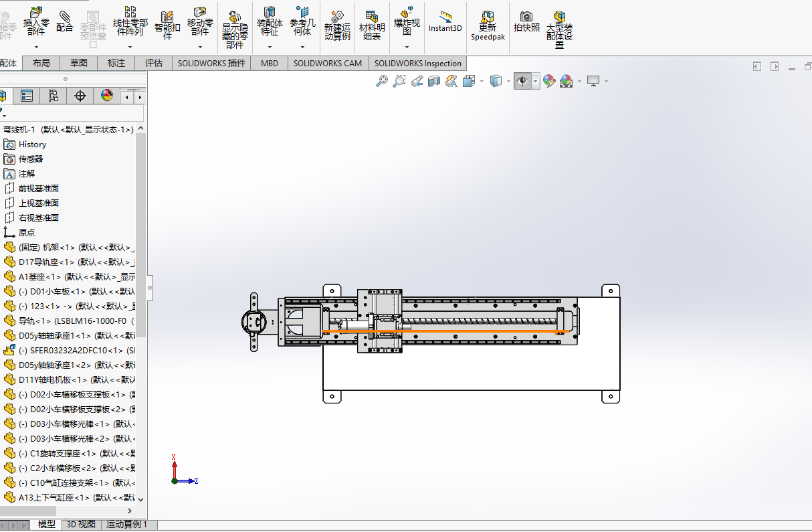Open SOLIDWORKS 插件 tab
The height and width of the screenshot is (532, 812).
(x=211, y=63)
